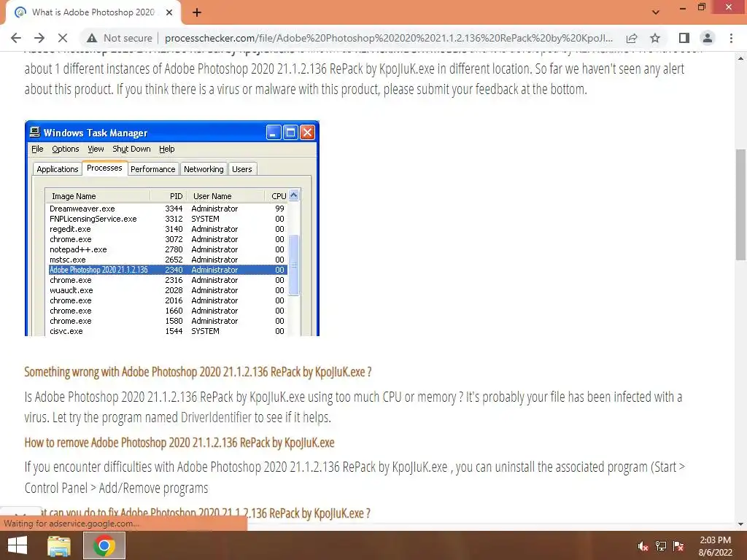The height and width of the screenshot is (560, 747).
Task: Open the network tray icon
Action: (661, 546)
